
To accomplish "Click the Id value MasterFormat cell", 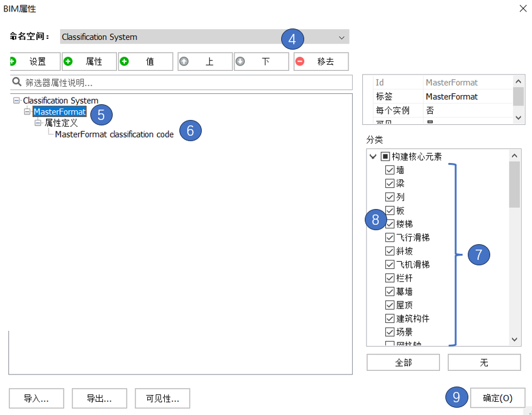I will [468, 82].
